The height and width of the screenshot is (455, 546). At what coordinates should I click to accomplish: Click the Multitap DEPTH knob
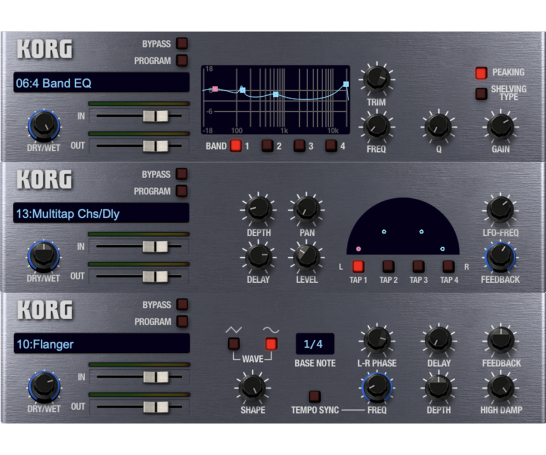coord(258,209)
